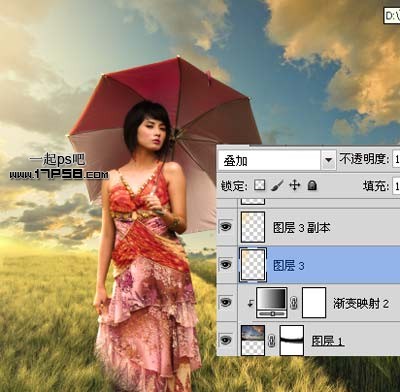Select the 图层 3 副本 layer thumbnail
The height and width of the screenshot is (392, 400).
click(x=253, y=227)
